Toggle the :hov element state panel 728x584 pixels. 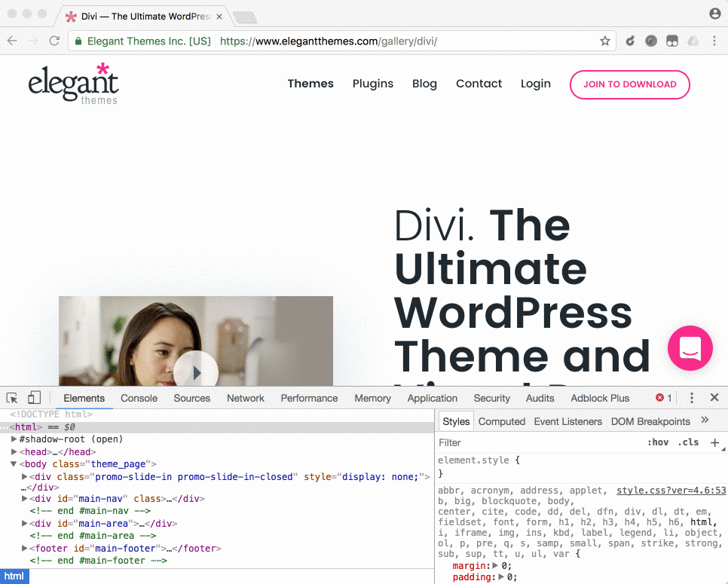[658, 442]
